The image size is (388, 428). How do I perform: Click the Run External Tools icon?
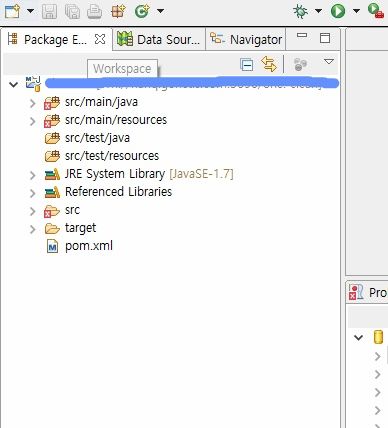(375, 11)
